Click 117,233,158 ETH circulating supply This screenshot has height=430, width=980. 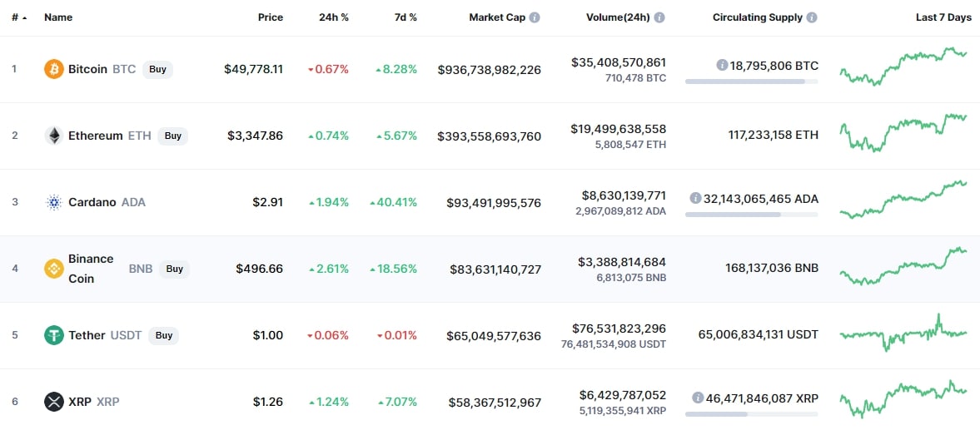pyautogui.click(x=774, y=135)
